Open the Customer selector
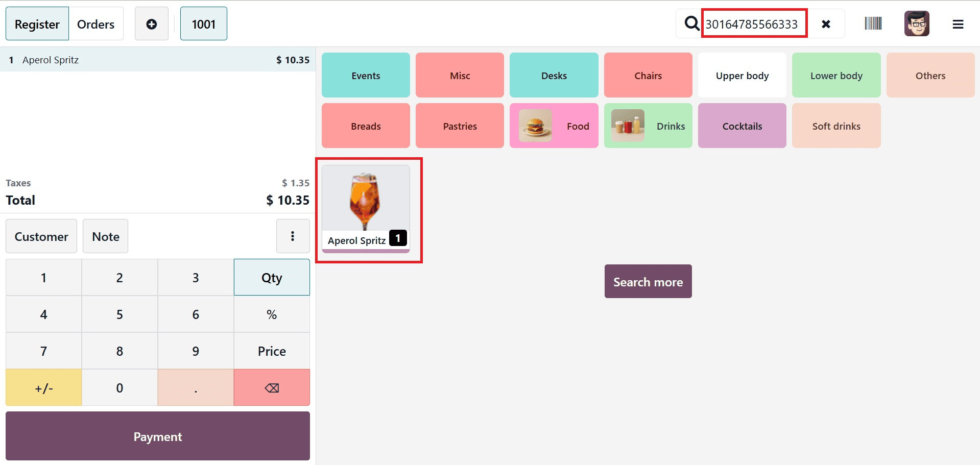This screenshot has width=980, height=465. pos(41,236)
